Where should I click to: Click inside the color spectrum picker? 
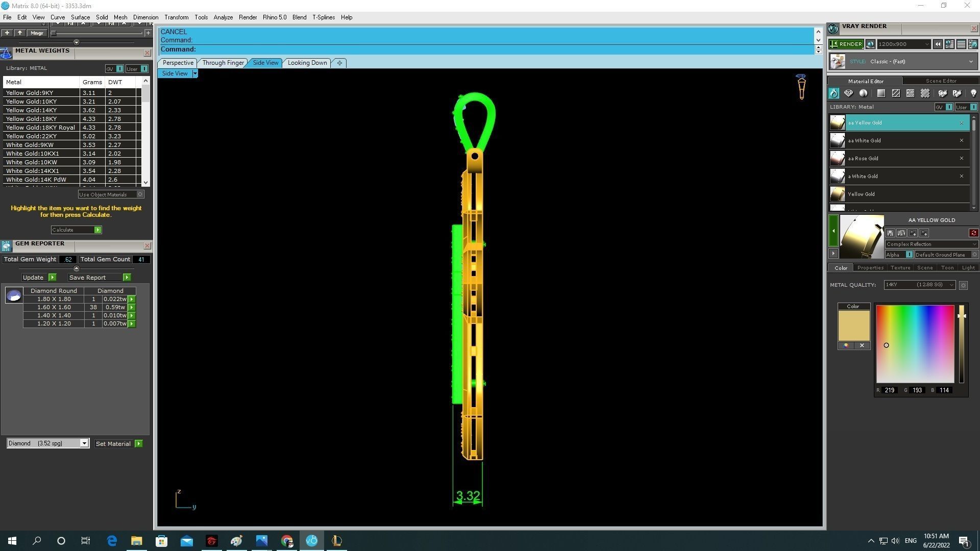click(915, 344)
